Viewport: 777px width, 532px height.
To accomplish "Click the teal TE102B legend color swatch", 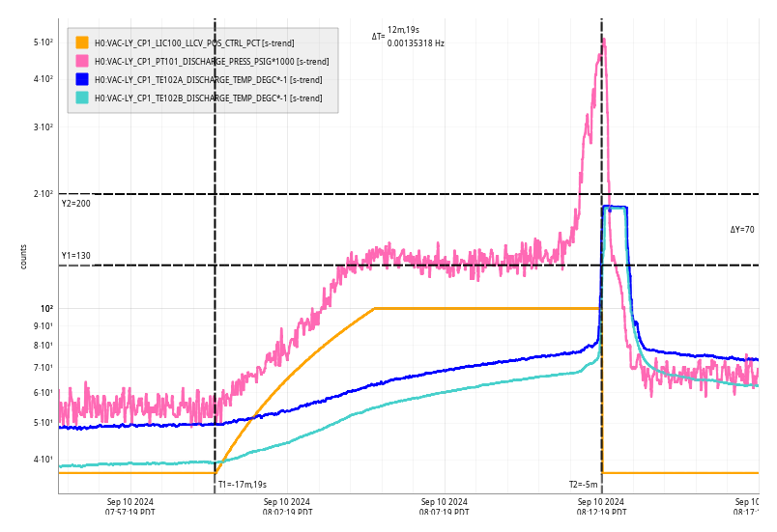I will tap(82, 98).
